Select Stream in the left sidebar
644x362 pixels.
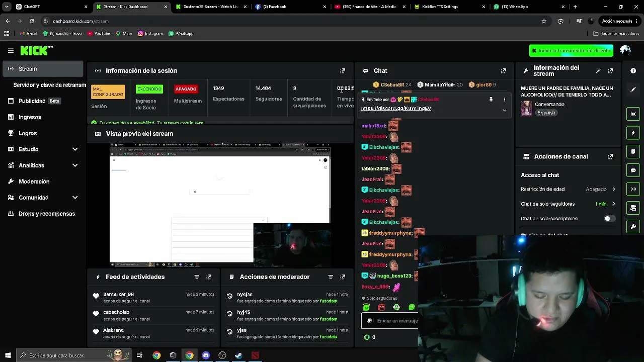(43, 69)
